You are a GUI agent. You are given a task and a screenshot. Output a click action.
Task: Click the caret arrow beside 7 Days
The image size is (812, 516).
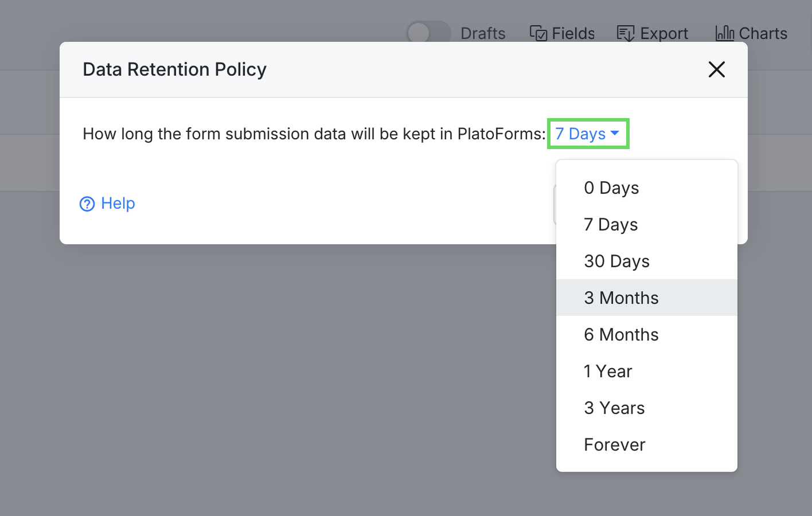615,133
